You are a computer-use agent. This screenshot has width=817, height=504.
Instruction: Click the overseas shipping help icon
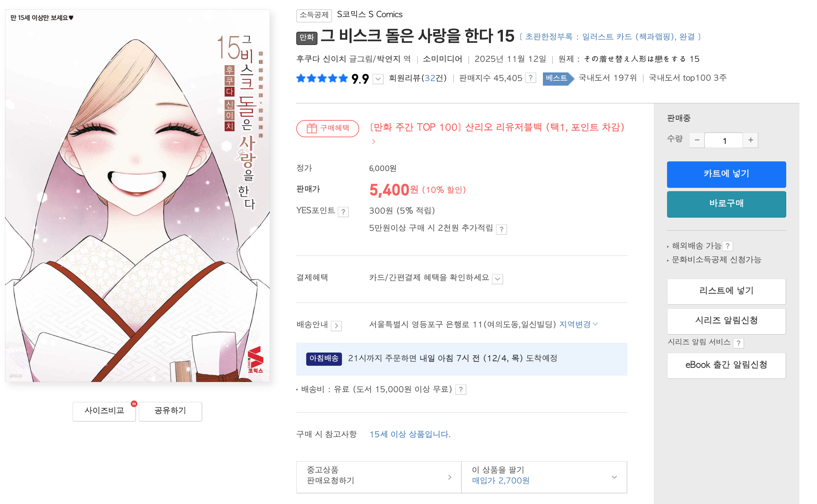pyautogui.click(x=727, y=246)
